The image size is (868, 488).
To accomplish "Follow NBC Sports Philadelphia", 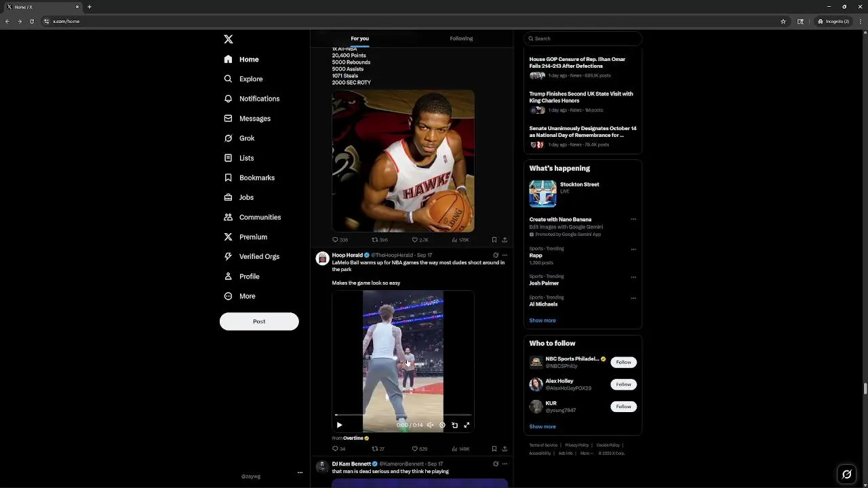I will (x=623, y=363).
